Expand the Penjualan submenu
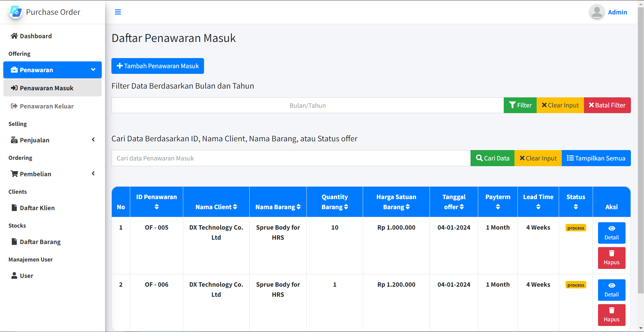Viewport: 644px width, 332px height. [93, 140]
